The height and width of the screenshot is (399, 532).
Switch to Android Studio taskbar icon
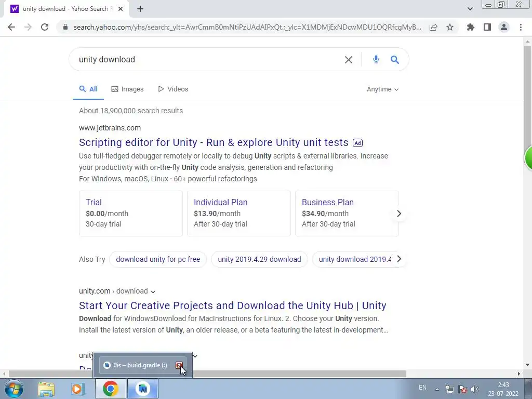coord(142,389)
